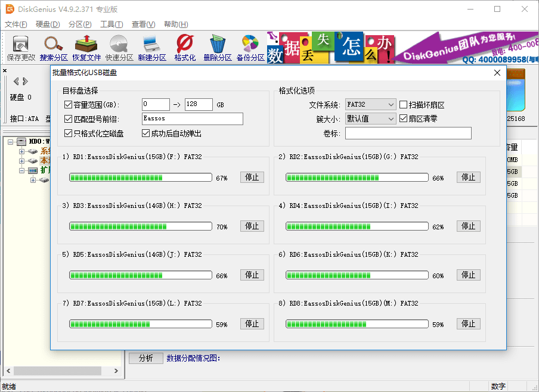Click the model prefix field containing Eassos
Image resolution: width=539 pixels, height=392 pixels.
[x=193, y=119]
